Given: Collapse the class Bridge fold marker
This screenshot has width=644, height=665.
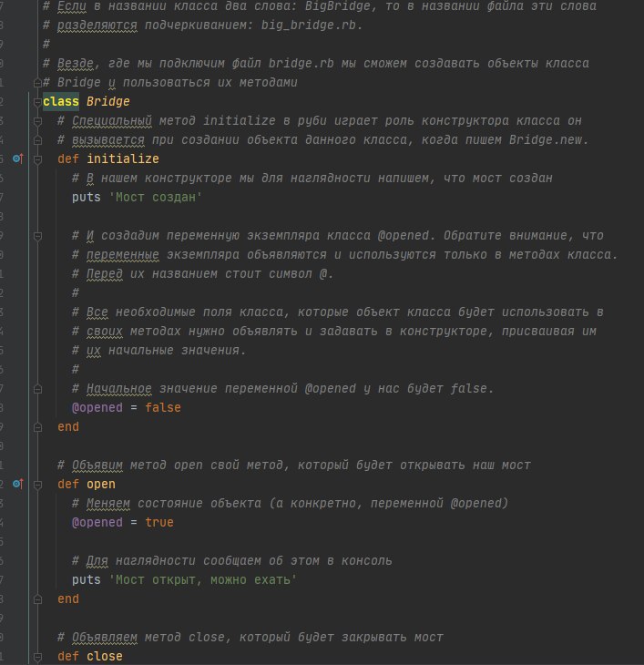Looking at the screenshot, I should (x=37, y=102).
